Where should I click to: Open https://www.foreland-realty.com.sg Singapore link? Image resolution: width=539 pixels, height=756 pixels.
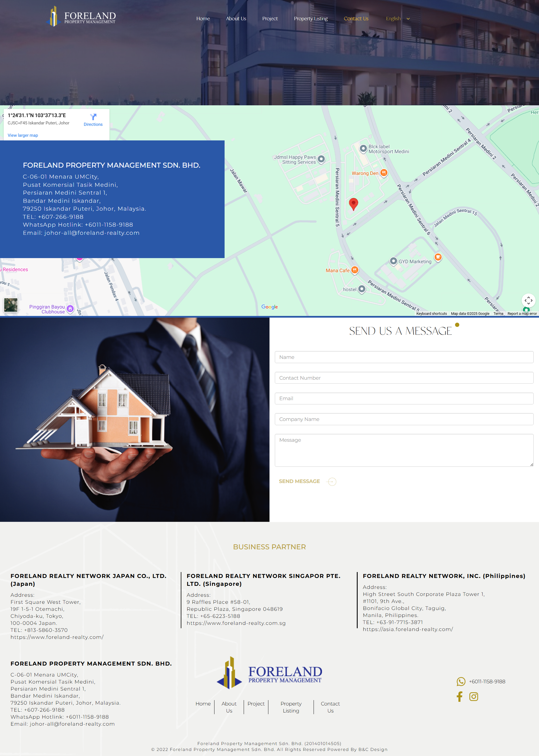(236, 623)
